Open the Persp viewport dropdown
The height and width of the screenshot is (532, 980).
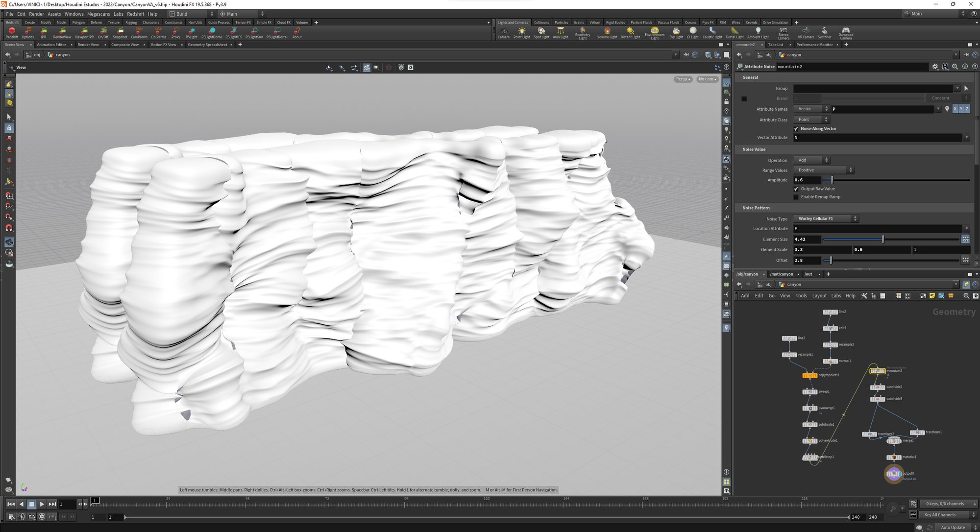point(683,79)
